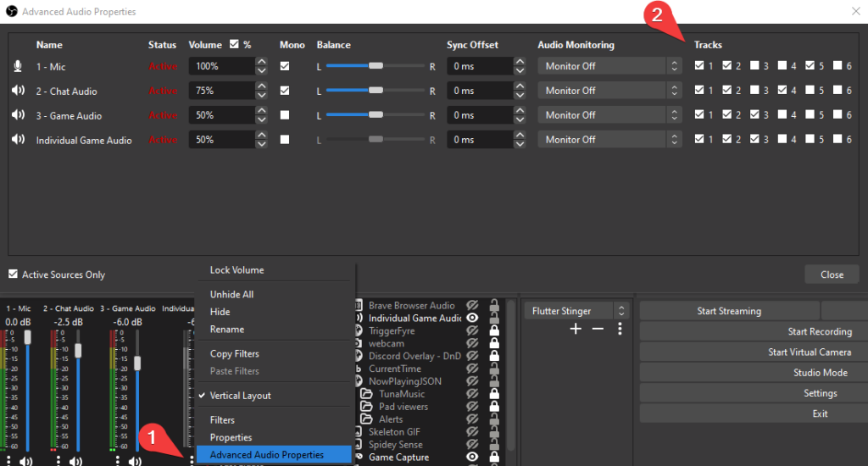Screen dimensions: 868x466
Task: Open Audio Monitoring dropdown for Individual Game Audio
Action: (x=609, y=139)
